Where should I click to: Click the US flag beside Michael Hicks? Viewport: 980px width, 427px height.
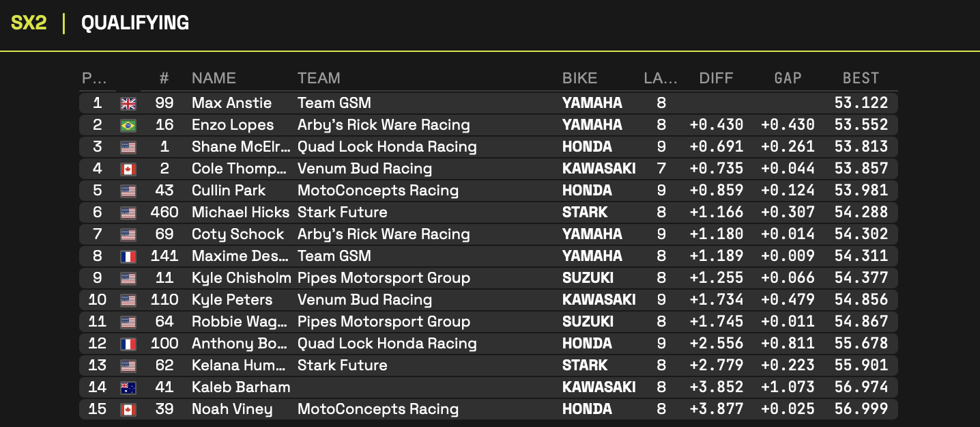click(x=128, y=213)
